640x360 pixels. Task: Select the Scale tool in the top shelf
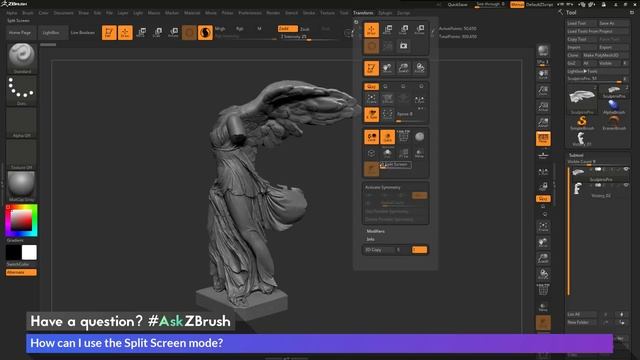tap(157, 33)
